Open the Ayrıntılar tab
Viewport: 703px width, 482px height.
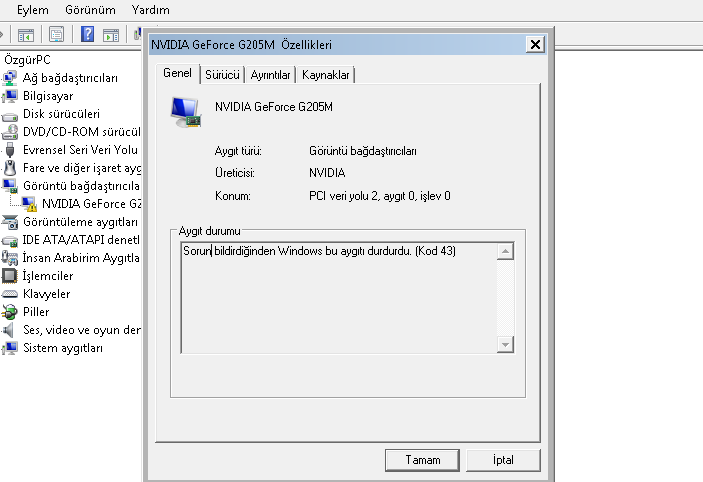pos(270,75)
